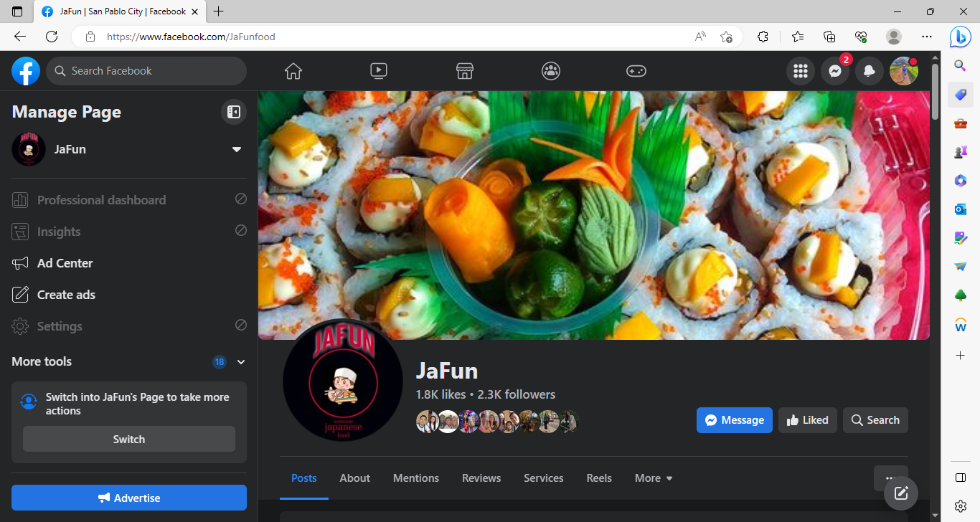
Task: Click the JaFun page profile picture
Action: pyautogui.click(x=343, y=379)
